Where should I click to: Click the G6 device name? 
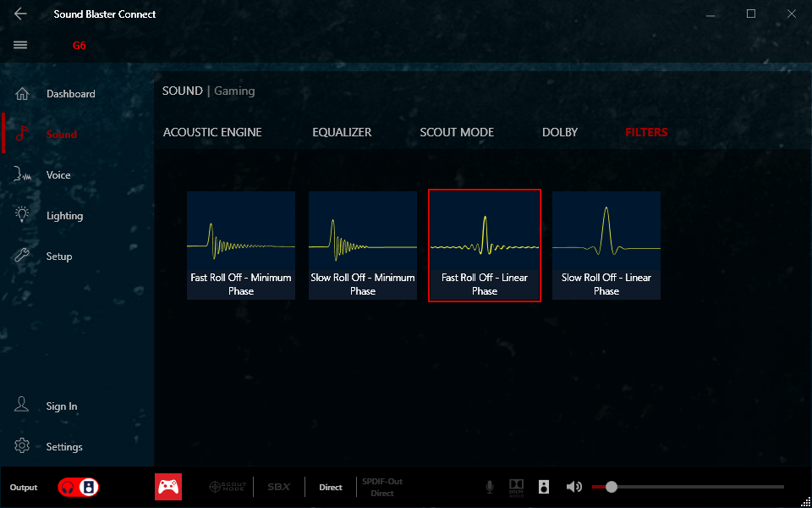[x=80, y=46]
